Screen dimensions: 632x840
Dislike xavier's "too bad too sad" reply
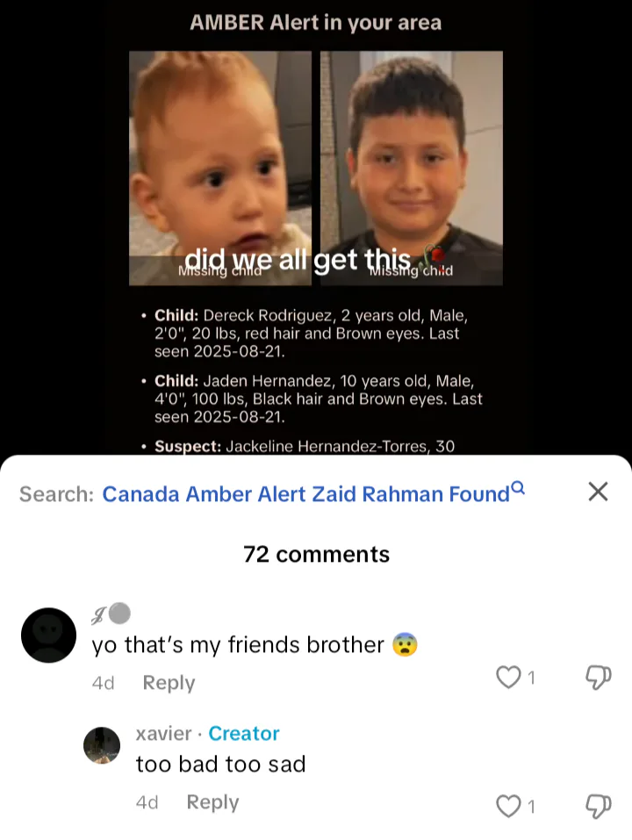(598, 806)
